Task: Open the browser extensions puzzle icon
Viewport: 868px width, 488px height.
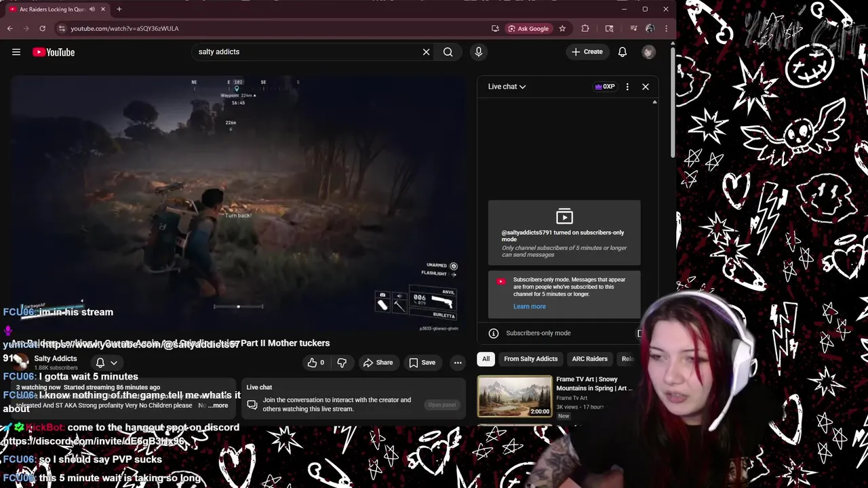Action: pyautogui.click(x=585, y=28)
